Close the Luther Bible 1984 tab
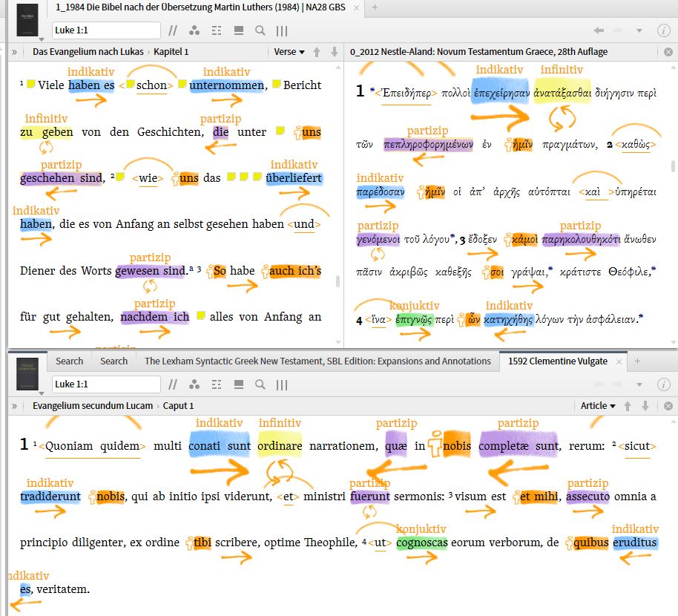Screen dimensions: 678x616 pos(356,7)
